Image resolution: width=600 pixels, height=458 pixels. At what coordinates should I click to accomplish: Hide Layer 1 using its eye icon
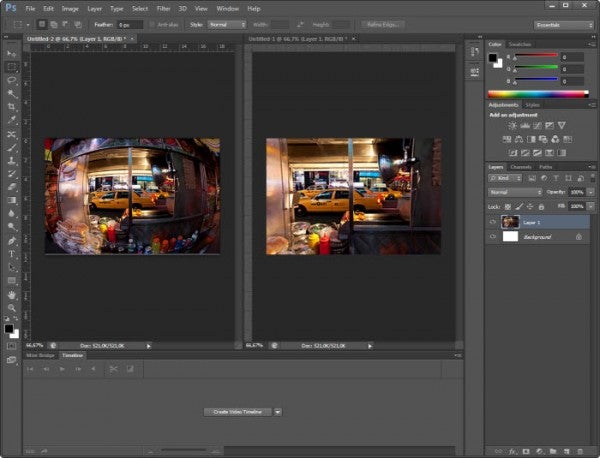(x=492, y=221)
